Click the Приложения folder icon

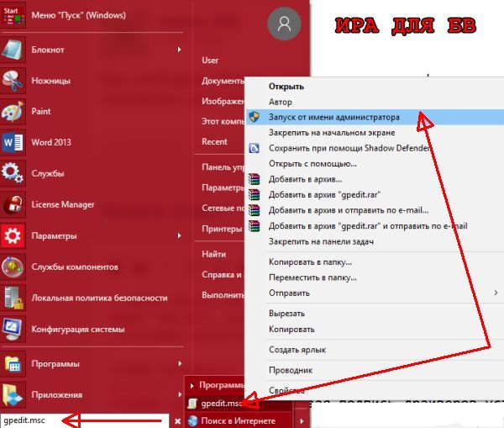[x=13, y=395]
